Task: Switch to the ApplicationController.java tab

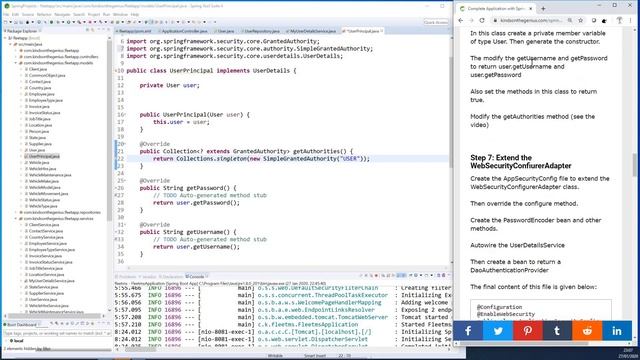Action: (184, 31)
